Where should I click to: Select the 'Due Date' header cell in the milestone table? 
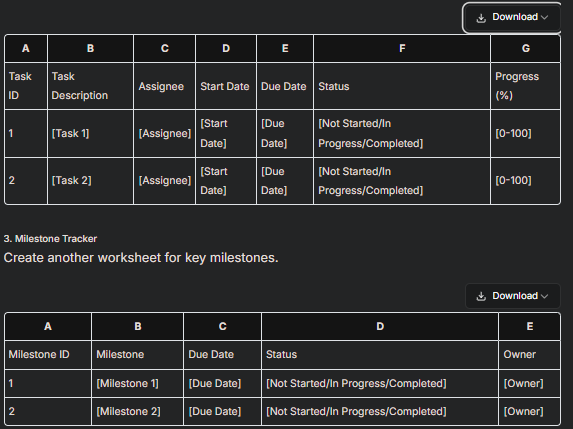pos(222,354)
